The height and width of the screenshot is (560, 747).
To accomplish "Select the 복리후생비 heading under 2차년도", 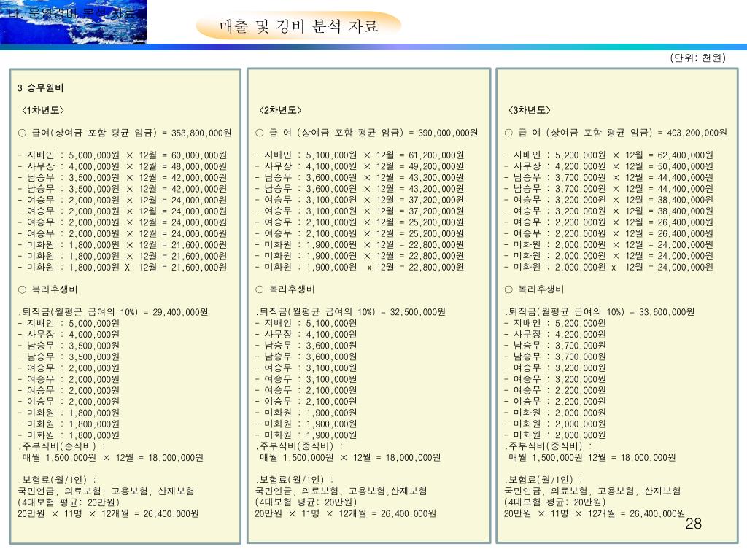I will pos(285,289).
